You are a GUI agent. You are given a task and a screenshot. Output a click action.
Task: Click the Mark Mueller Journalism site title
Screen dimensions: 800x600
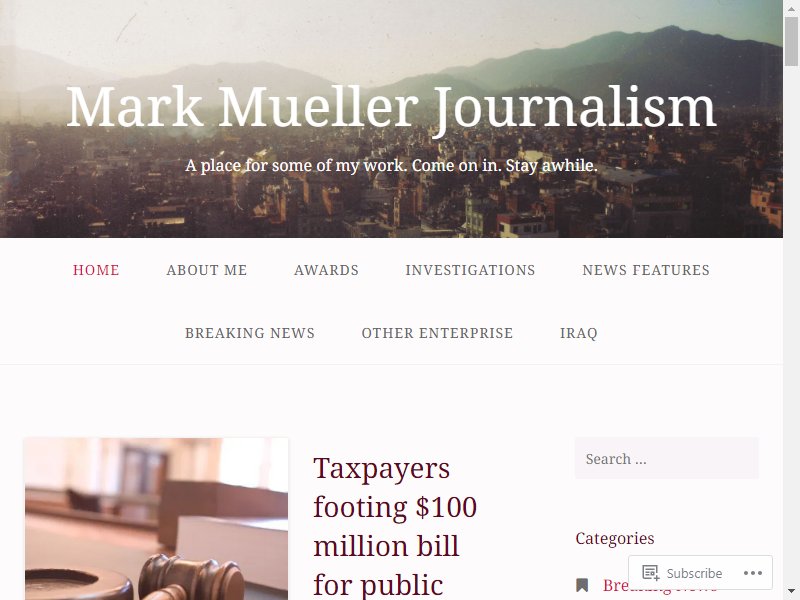click(391, 107)
